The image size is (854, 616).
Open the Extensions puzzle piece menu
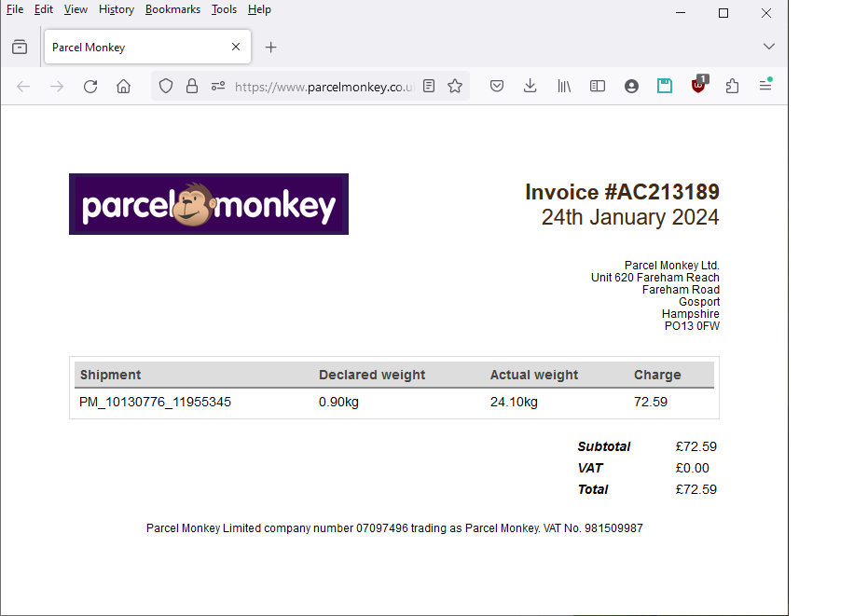pos(732,87)
